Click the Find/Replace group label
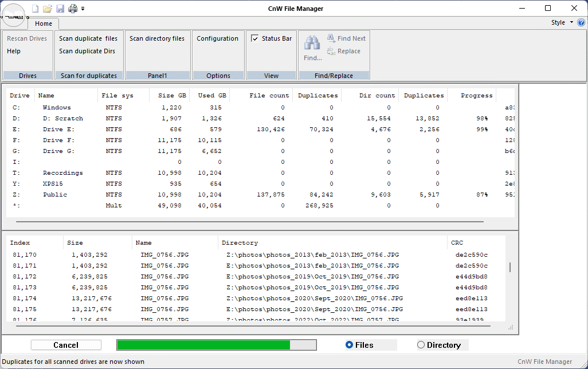Screen dimensions: 588x369 (x=334, y=76)
